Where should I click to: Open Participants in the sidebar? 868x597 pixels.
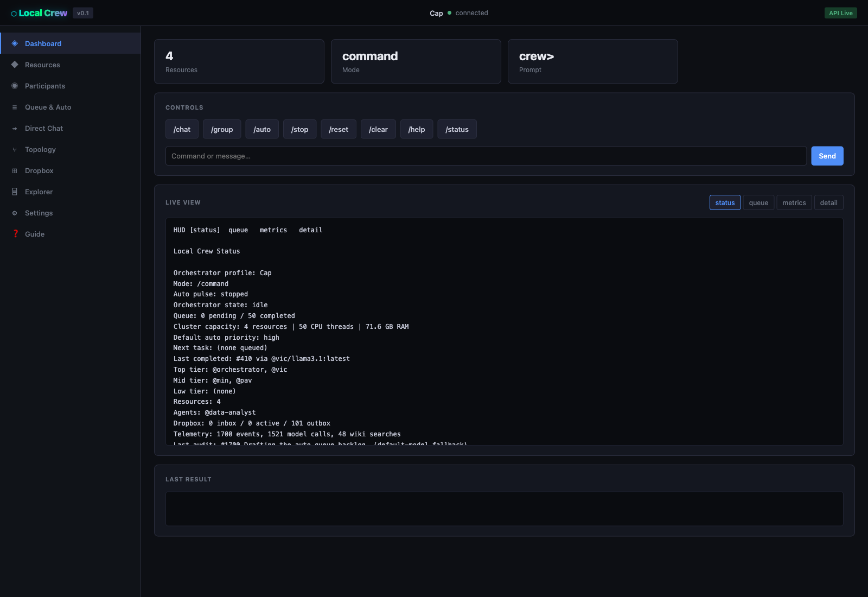pos(71,86)
